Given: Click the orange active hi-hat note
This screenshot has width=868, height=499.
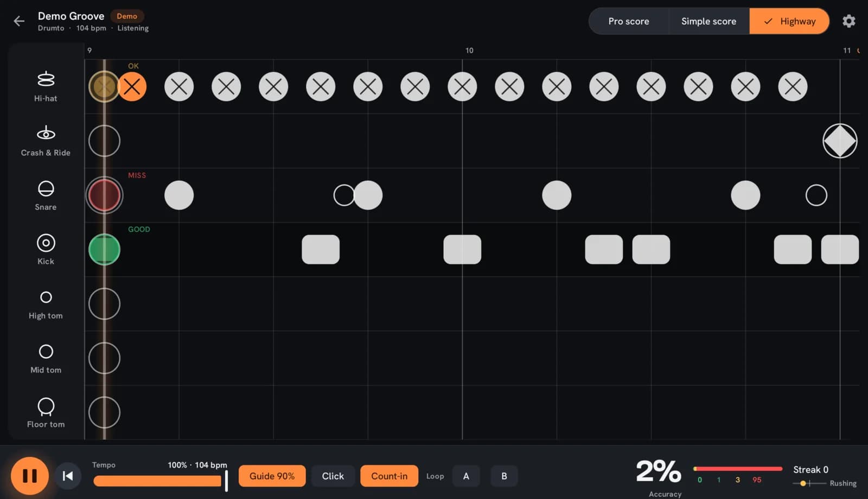Looking at the screenshot, I should click(132, 86).
